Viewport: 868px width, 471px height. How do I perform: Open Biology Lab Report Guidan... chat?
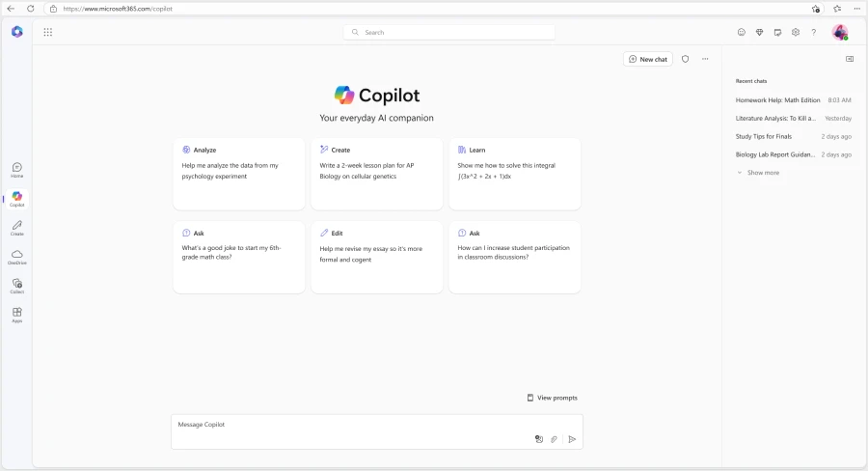point(794,154)
